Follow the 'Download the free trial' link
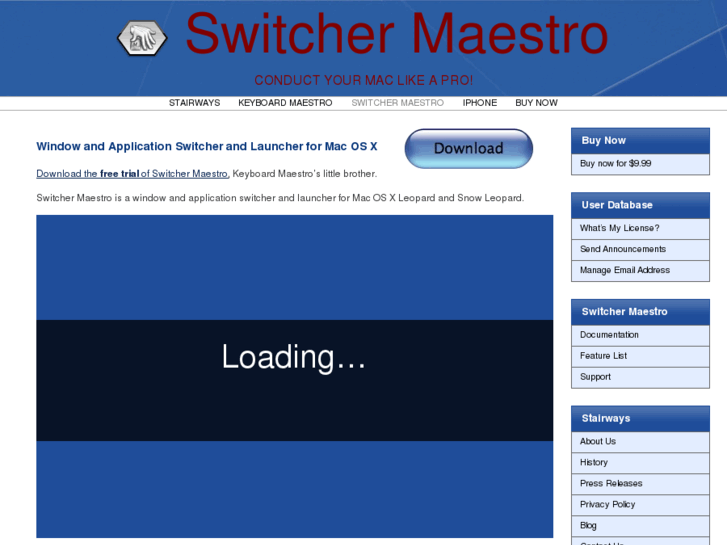 pos(133,173)
